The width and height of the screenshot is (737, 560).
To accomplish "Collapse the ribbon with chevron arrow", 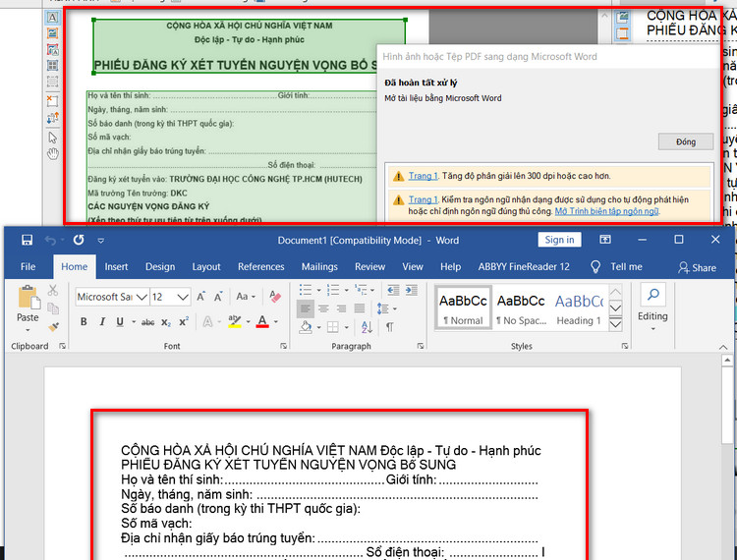I will [x=723, y=347].
